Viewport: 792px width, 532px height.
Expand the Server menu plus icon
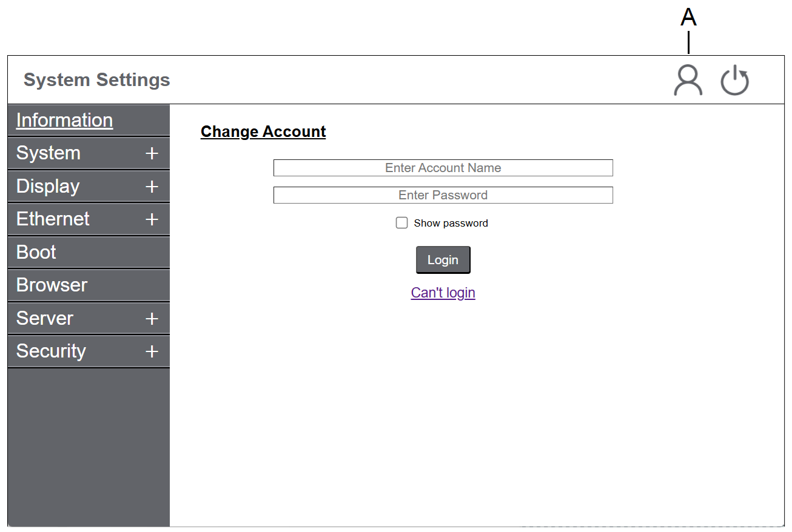152,319
